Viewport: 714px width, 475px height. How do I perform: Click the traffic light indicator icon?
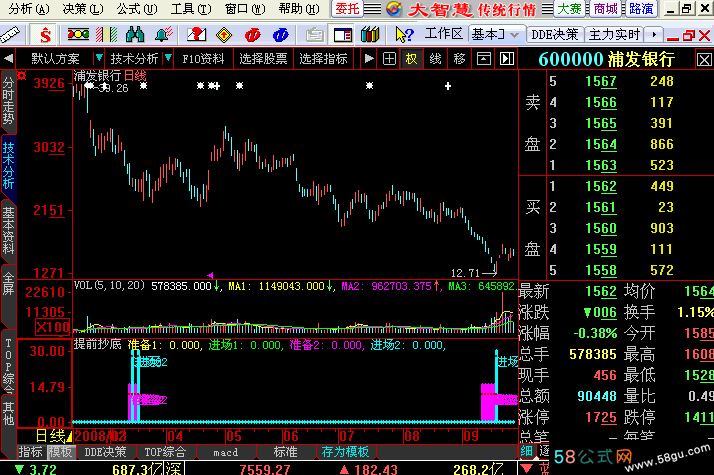[x=78, y=34]
